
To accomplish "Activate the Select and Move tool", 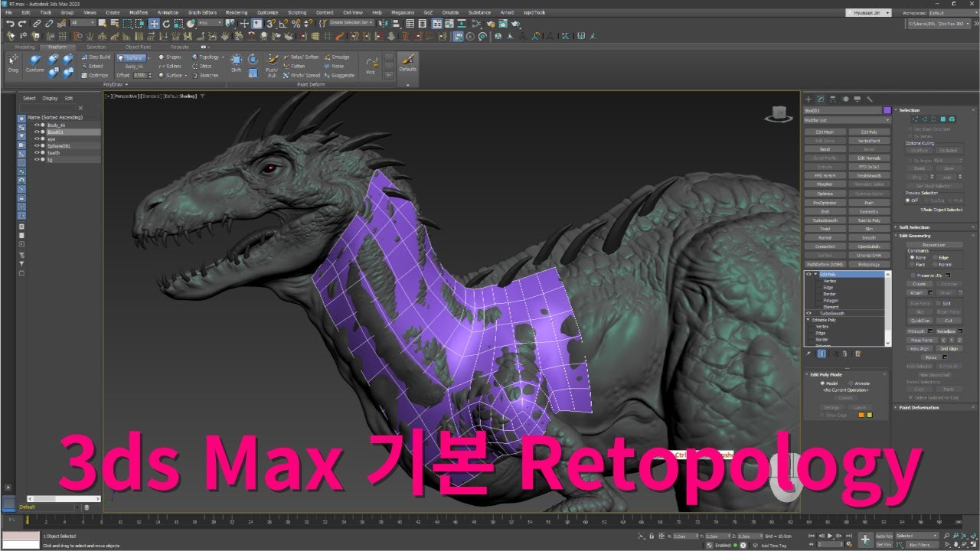I will click(154, 24).
